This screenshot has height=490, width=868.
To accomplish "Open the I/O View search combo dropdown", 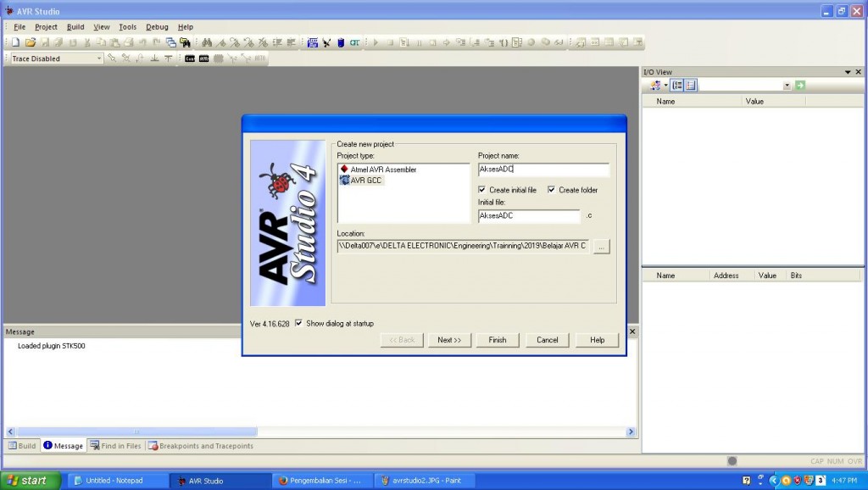I will [x=787, y=86].
